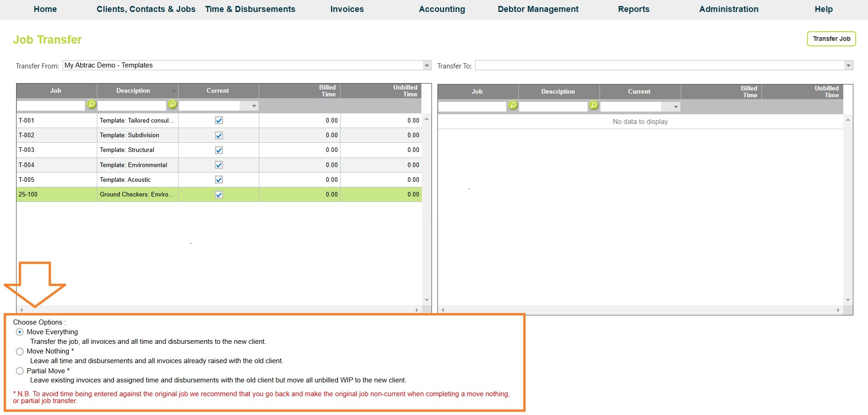Click right grid horizontal scroll left arrow

pos(442,310)
